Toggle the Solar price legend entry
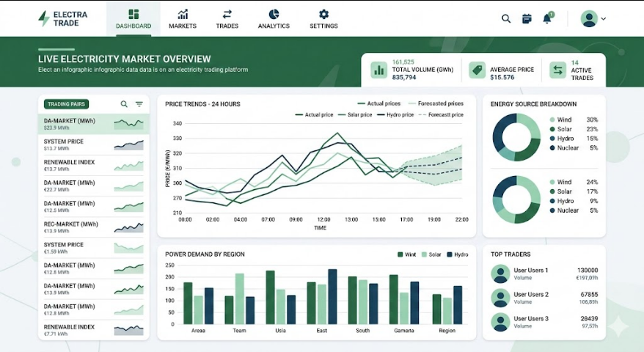Viewport: 644px width, 352px height. [355, 114]
